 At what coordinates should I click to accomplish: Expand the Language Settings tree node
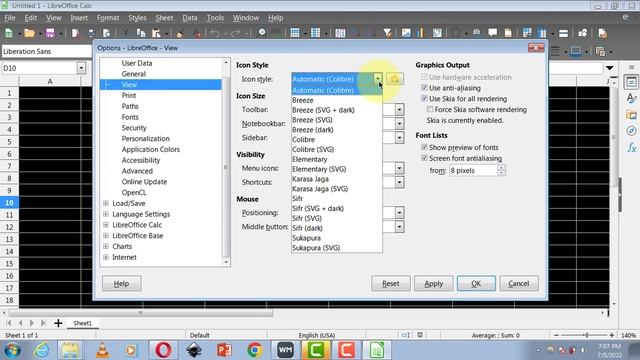point(106,214)
